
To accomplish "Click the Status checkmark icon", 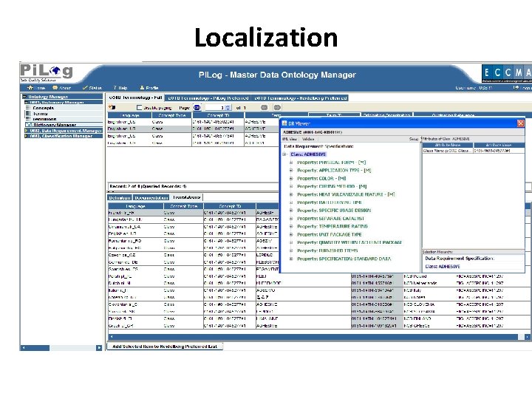I will pos(85,87).
